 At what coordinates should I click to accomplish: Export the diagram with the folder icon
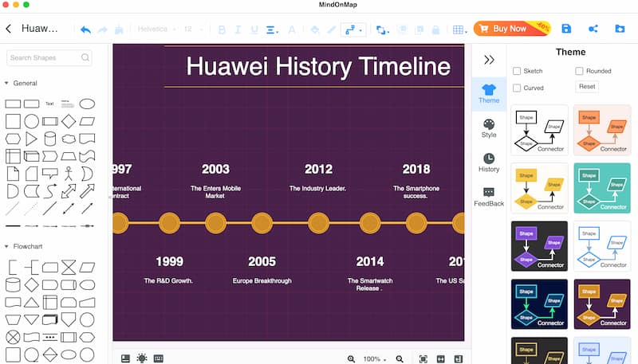[x=620, y=29]
